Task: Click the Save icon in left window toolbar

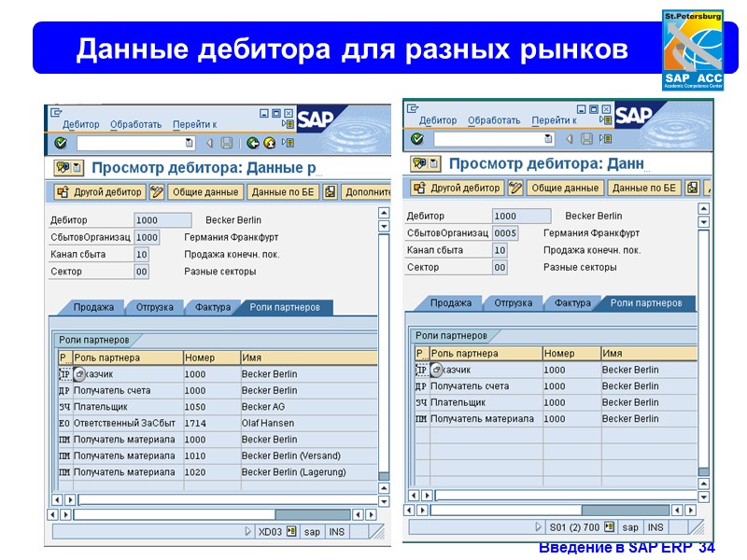Action: [227, 143]
